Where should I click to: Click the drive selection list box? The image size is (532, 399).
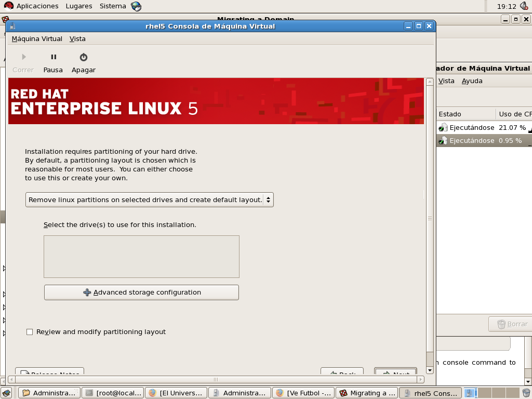click(141, 257)
